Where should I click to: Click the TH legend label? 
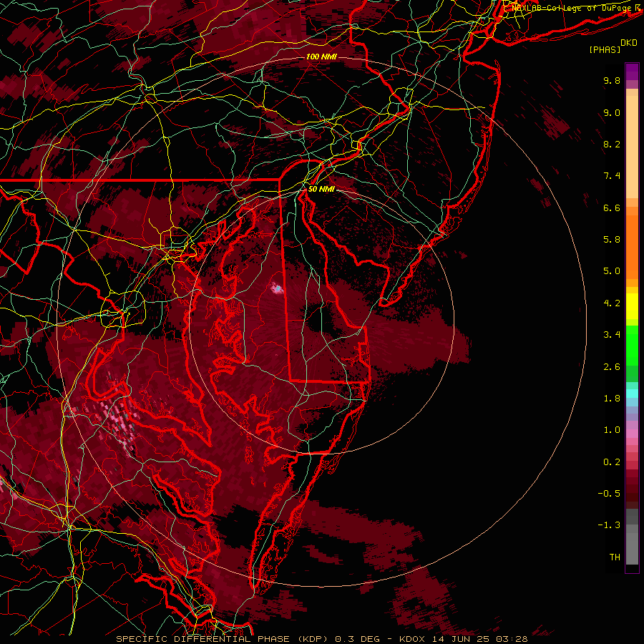615,557
